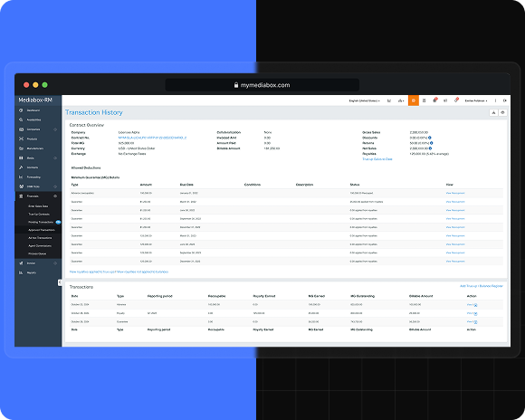Click action icon in Royalty transaction row
This screenshot has height=420, width=525.
(476, 313)
